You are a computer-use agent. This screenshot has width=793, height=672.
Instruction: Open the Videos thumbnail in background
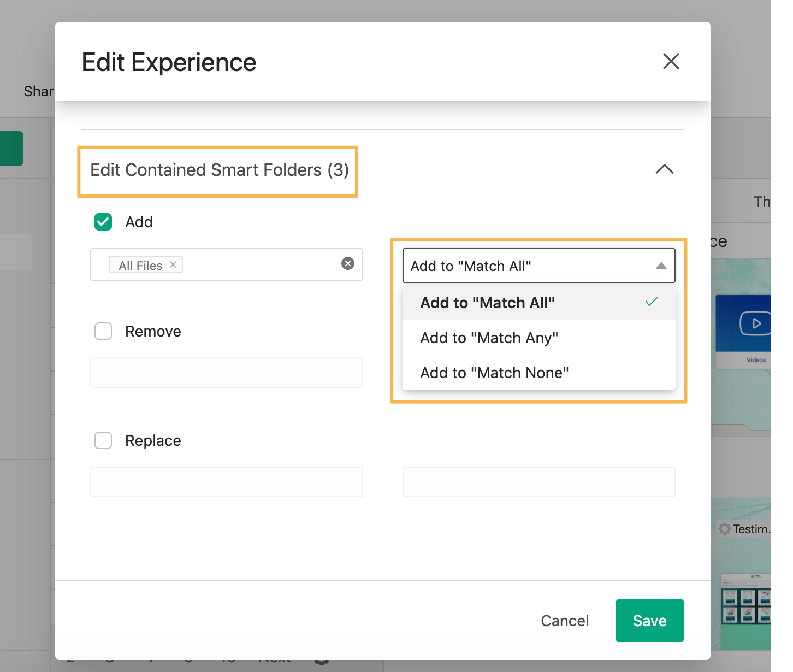pyautogui.click(x=743, y=332)
